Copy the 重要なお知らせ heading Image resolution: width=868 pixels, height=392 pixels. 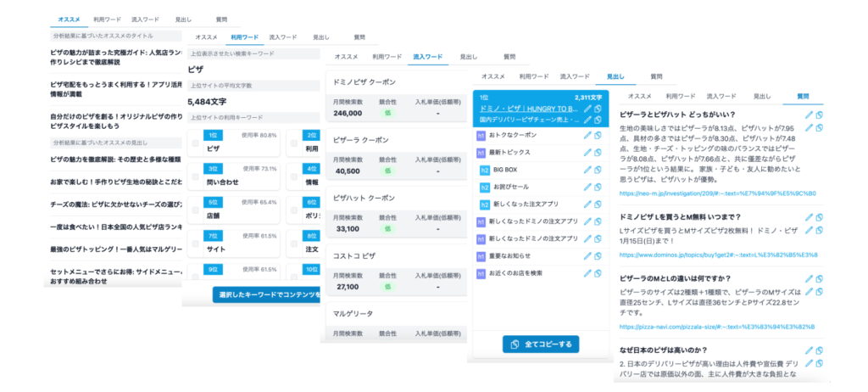[598, 256]
